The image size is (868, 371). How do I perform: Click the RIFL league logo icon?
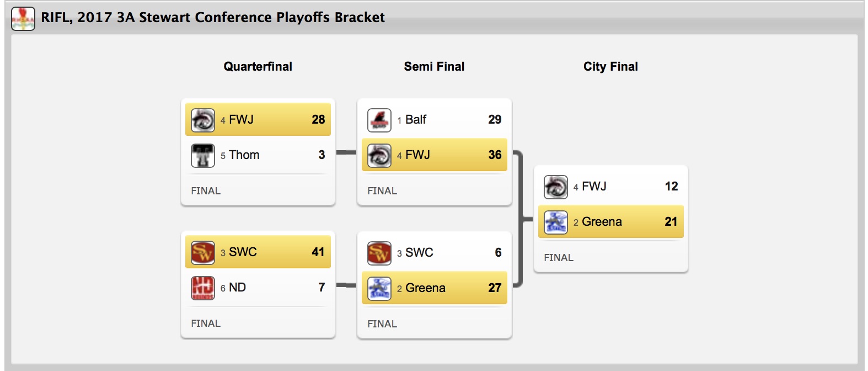click(23, 18)
